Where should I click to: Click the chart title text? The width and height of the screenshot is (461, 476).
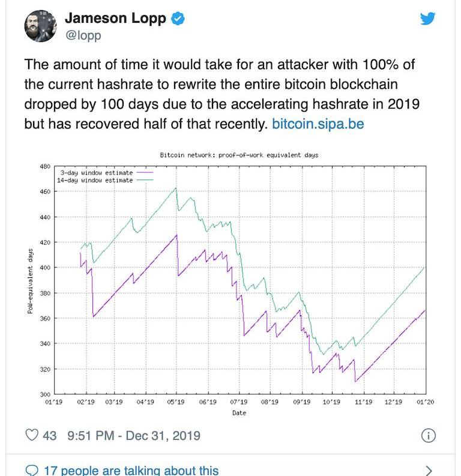(x=239, y=155)
